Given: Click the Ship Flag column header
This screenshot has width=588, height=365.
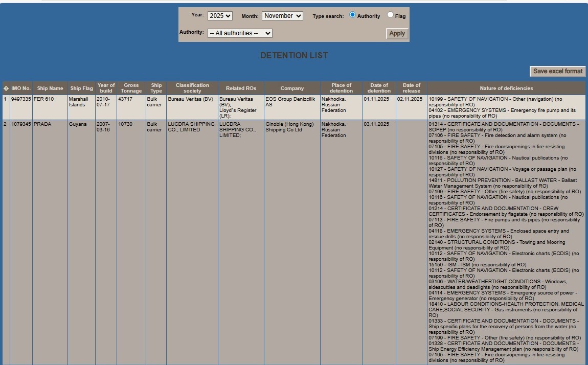Looking at the screenshot, I should tap(81, 88).
